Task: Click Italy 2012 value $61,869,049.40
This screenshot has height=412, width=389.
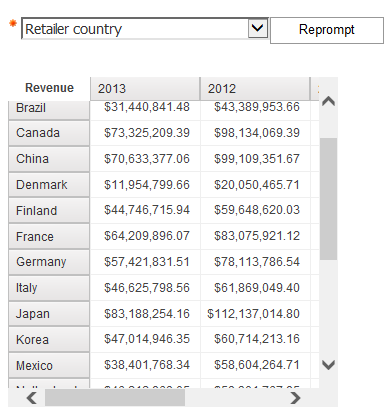Action: pos(257,288)
